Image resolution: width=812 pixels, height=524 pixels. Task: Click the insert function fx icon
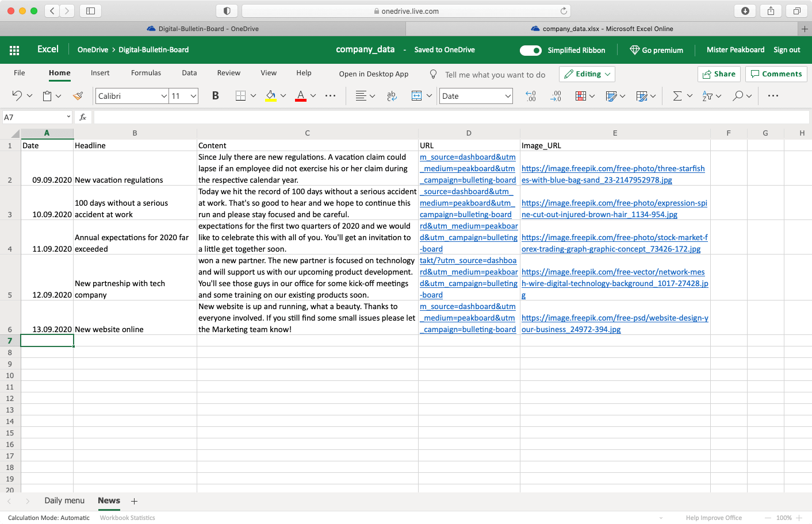pos(83,117)
